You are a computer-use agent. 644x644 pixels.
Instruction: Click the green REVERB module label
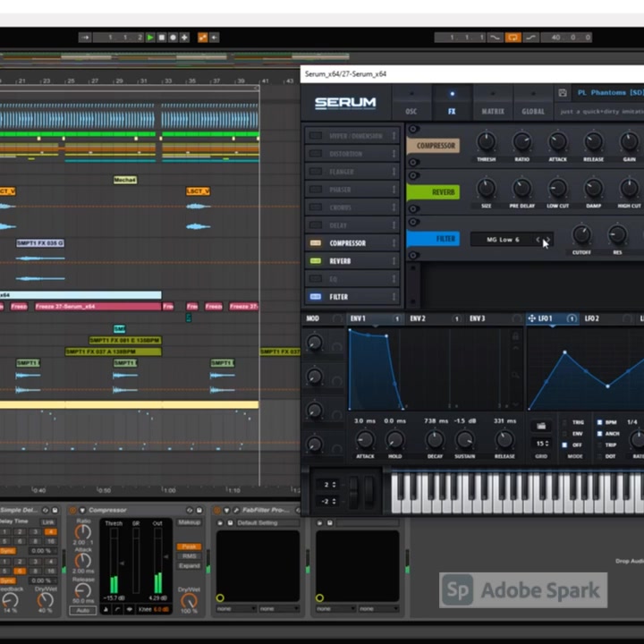pyautogui.click(x=433, y=192)
